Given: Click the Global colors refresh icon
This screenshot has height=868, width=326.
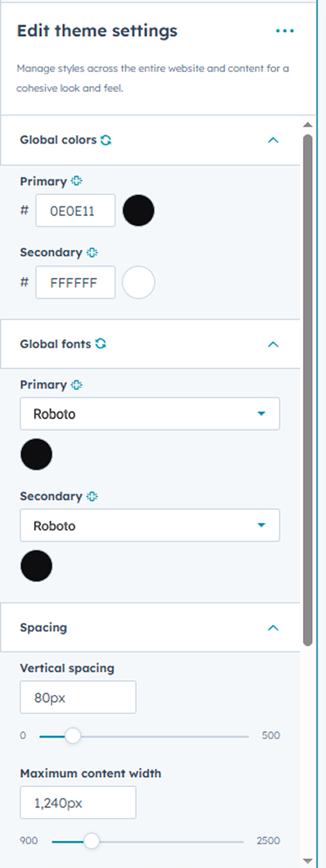Looking at the screenshot, I should [x=106, y=140].
